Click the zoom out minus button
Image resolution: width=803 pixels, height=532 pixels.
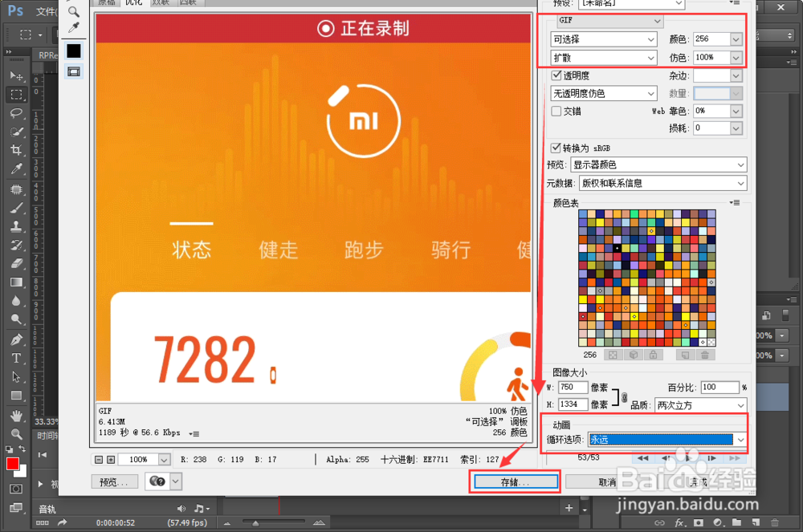(x=100, y=459)
